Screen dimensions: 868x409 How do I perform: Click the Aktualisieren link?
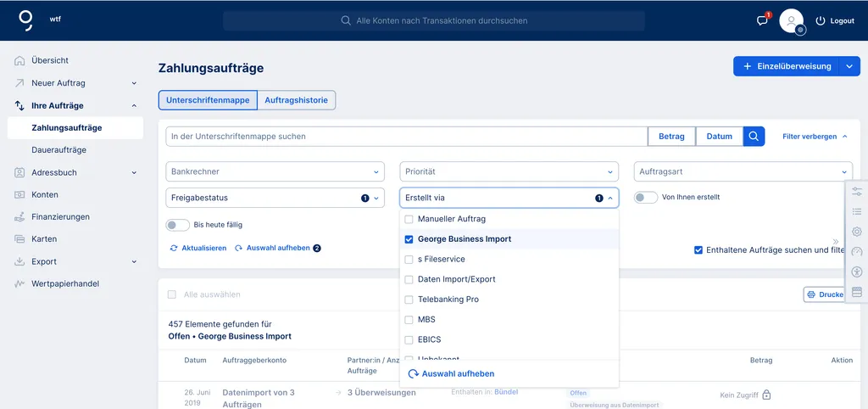(198, 248)
